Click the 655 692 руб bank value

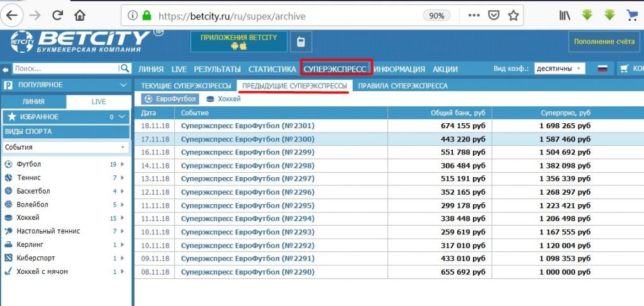click(462, 271)
